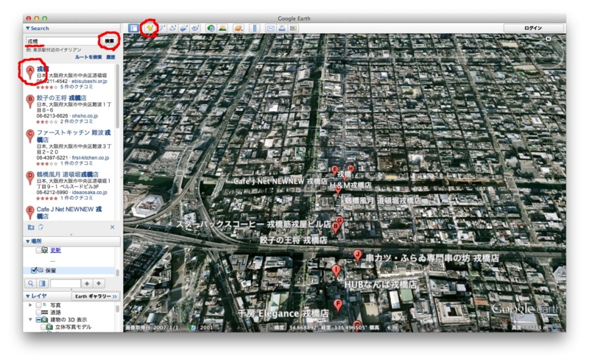The height and width of the screenshot is (364, 589).
Task: Collapse the 建物の 3D 表示 tree arrow
Action: (x=30, y=320)
